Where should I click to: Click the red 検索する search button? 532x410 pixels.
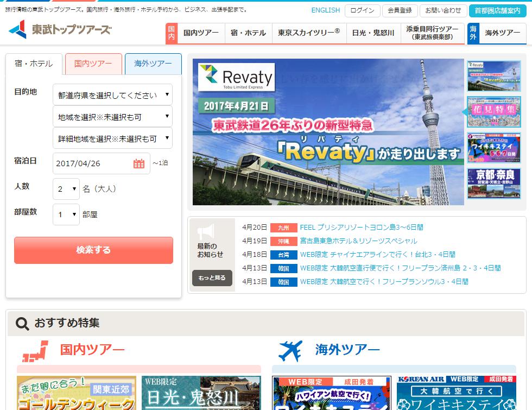point(93,250)
